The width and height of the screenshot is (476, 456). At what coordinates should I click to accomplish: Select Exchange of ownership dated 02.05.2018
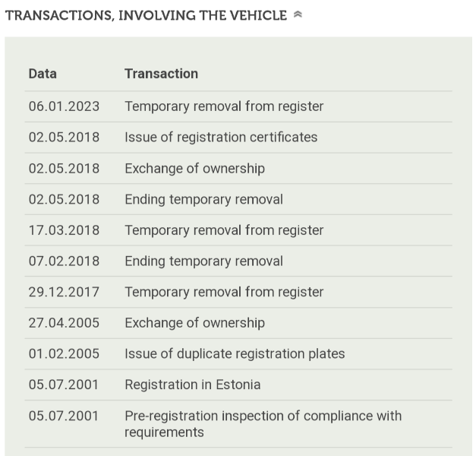(x=194, y=169)
